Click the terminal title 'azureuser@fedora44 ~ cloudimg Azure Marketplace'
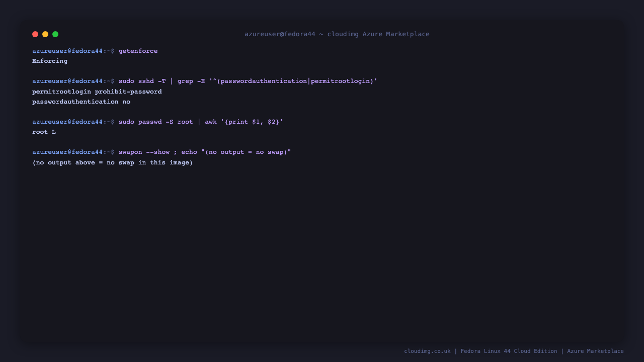 tap(337, 34)
